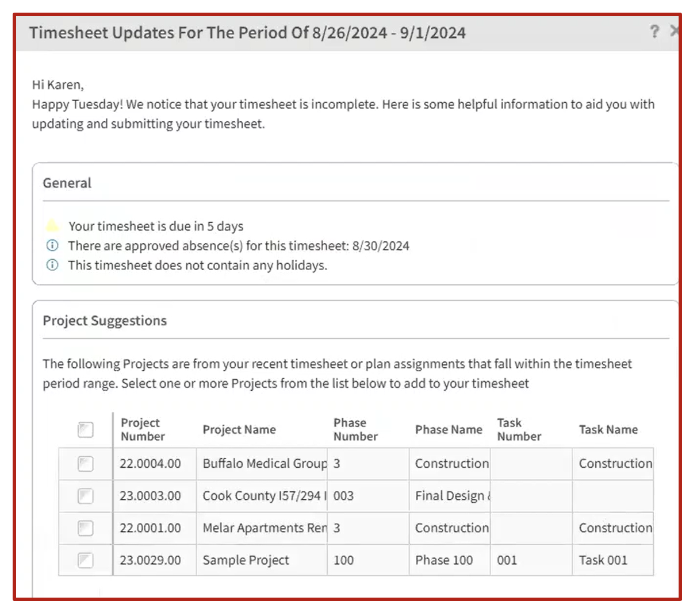Sort by the Project Name column header

tap(239, 429)
